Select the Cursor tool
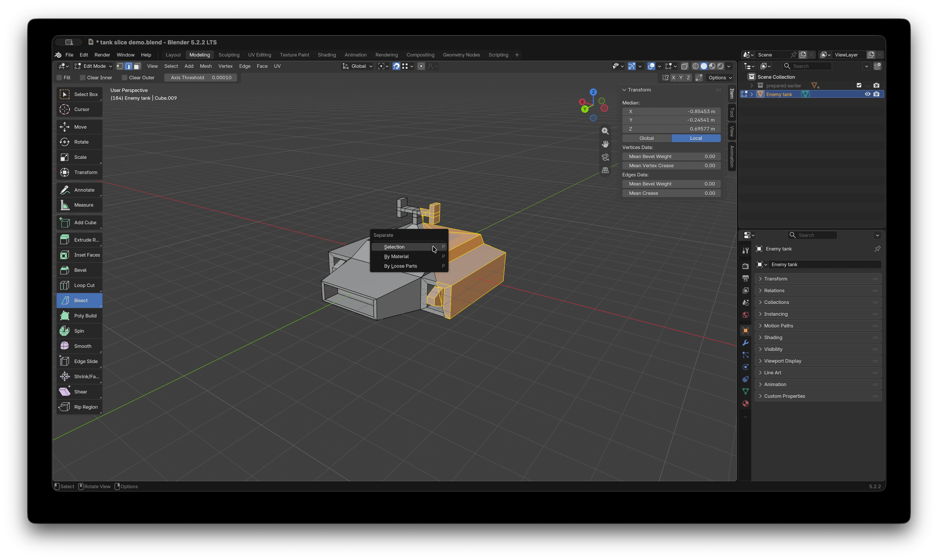Image resolution: width=938 pixels, height=560 pixels. tap(79, 109)
